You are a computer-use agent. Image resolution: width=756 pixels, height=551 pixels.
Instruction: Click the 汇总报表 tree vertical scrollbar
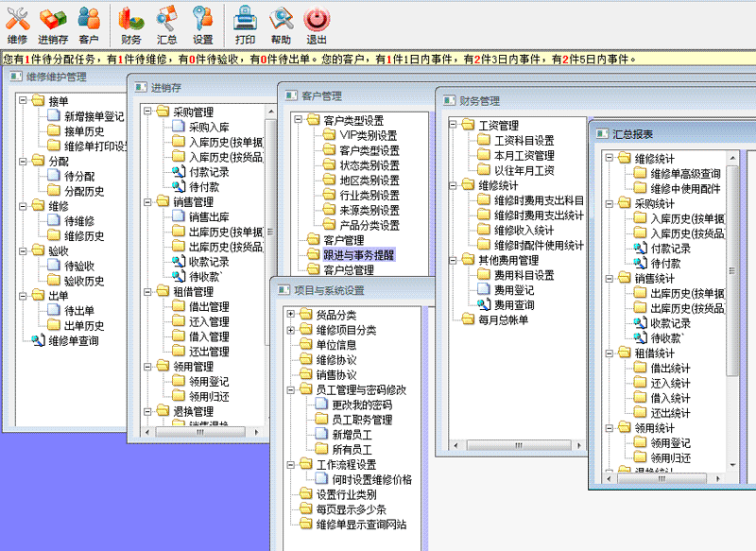(x=731, y=284)
